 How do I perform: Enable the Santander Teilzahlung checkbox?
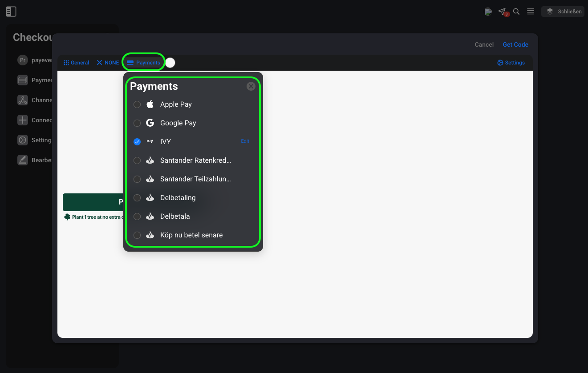[x=137, y=179]
